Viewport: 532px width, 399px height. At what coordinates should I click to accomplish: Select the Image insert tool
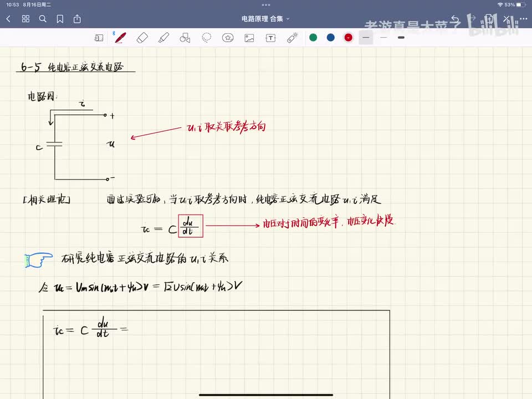click(249, 38)
